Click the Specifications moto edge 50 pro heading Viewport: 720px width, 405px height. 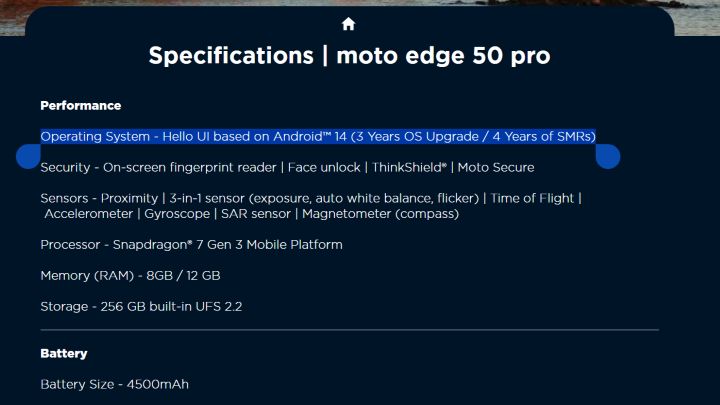(x=349, y=56)
